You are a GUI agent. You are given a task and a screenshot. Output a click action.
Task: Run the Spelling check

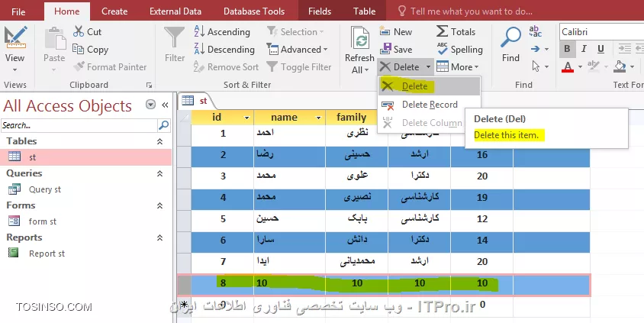pos(459,50)
